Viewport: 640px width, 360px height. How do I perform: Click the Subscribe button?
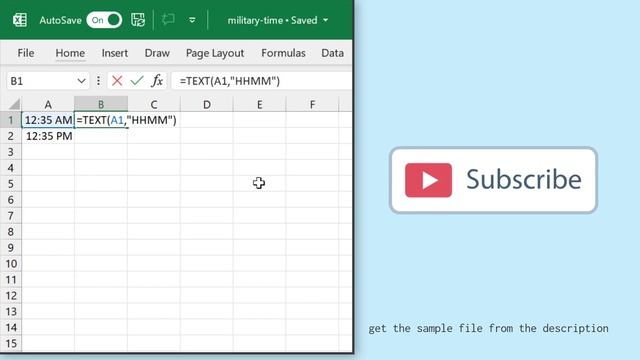(x=493, y=180)
